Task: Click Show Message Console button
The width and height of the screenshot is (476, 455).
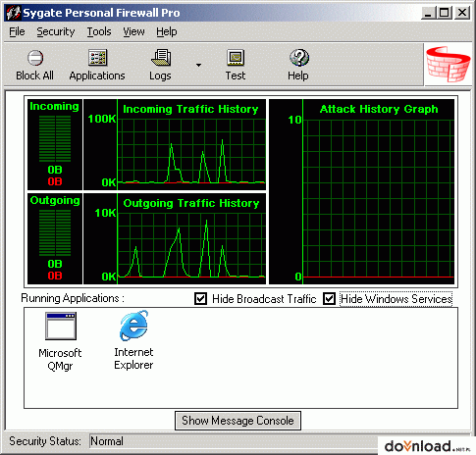Action: tap(238, 421)
